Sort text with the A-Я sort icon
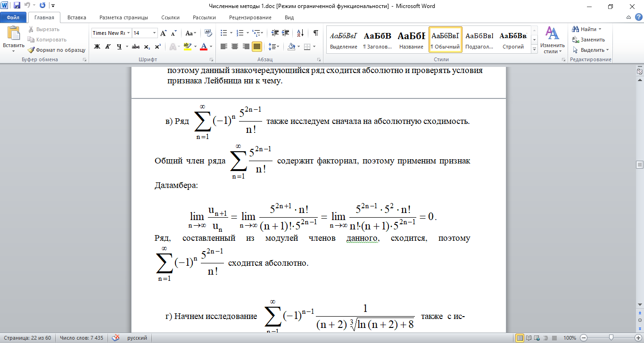This screenshot has height=343, width=644. [300, 33]
